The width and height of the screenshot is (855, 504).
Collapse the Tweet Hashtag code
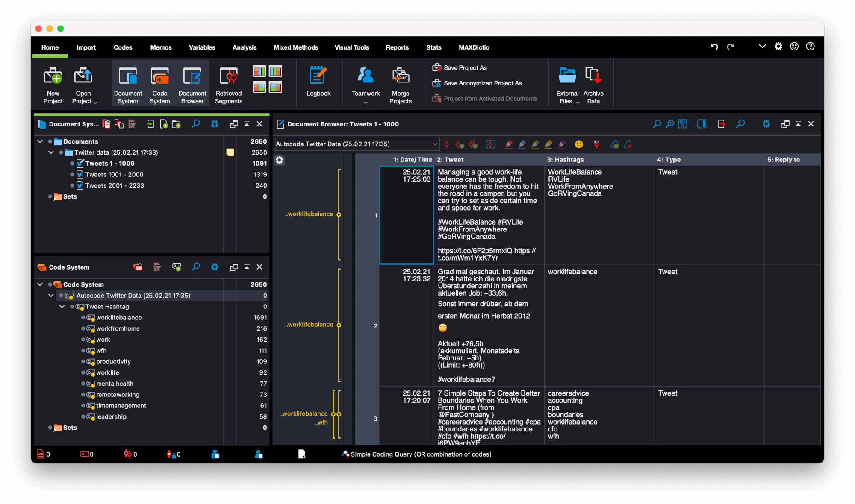[x=62, y=307]
